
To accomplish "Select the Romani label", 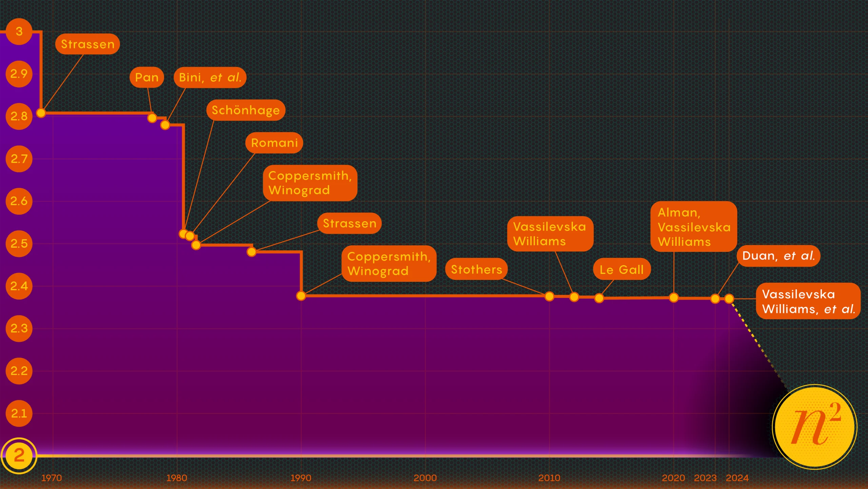I will (x=274, y=143).
